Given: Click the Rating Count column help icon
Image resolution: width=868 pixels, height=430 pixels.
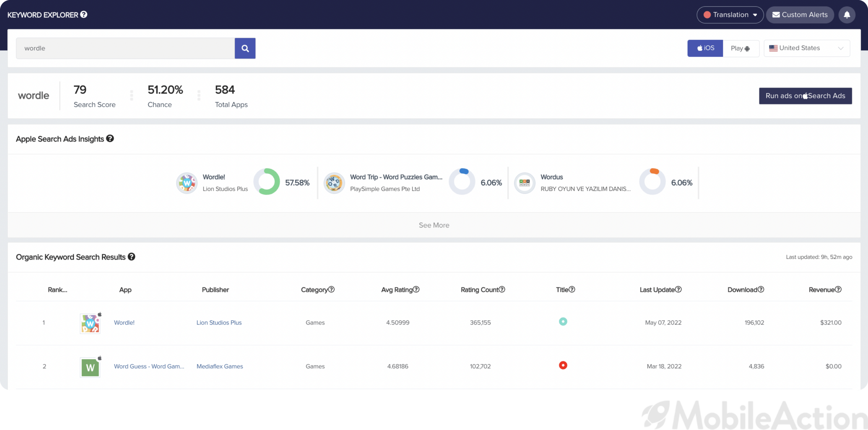Looking at the screenshot, I should coord(502,289).
